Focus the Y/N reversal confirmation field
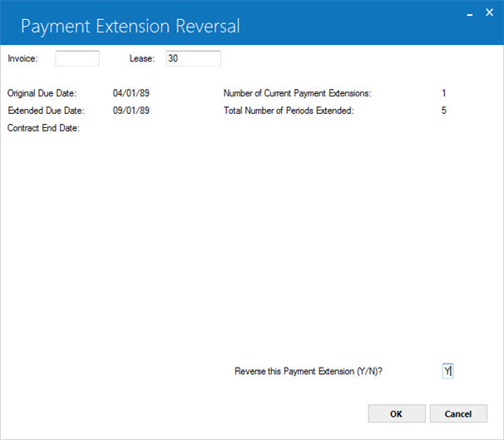This screenshot has width=504, height=440. pyautogui.click(x=447, y=371)
